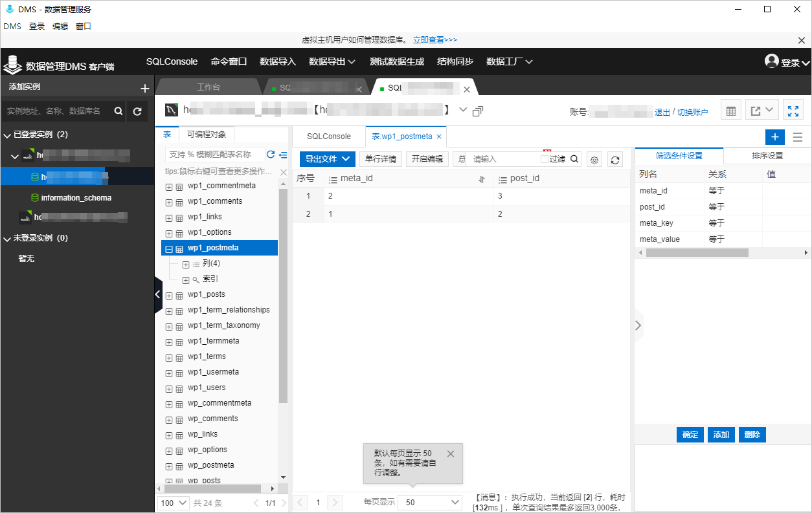Open the 数据导入 menu item

pos(278,61)
